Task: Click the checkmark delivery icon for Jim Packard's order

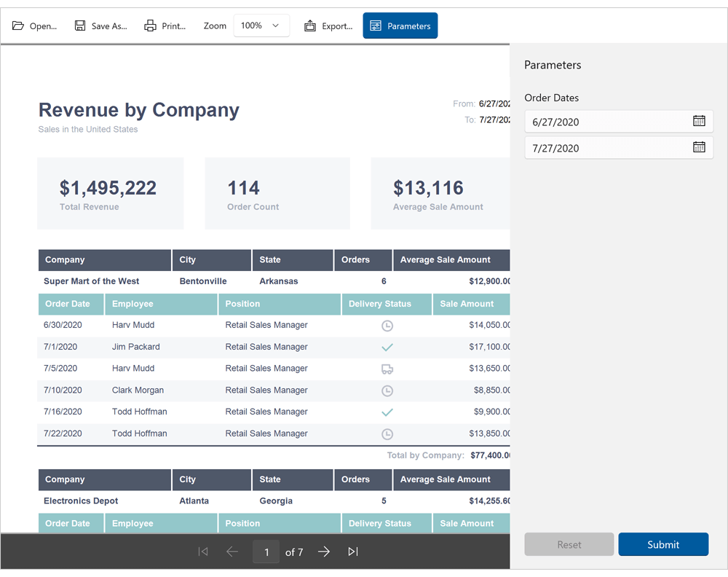Action: pyautogui.click(x=387, y=347)
